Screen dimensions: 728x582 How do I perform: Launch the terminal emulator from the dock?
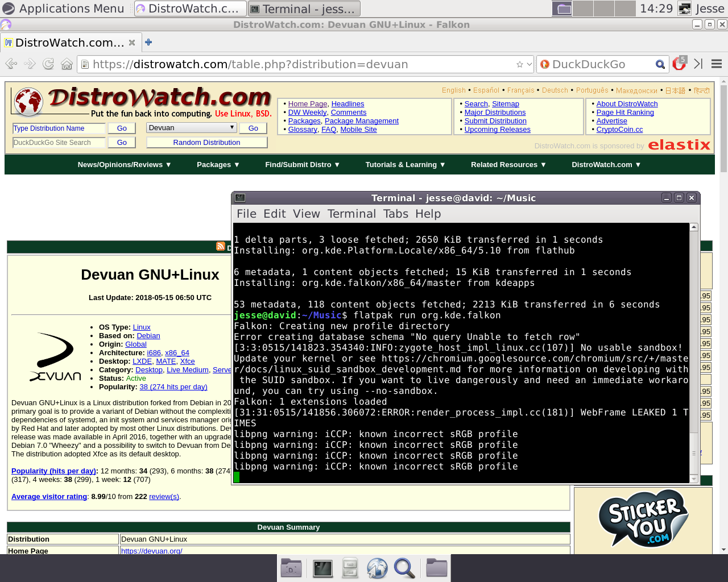click(322, 568)
